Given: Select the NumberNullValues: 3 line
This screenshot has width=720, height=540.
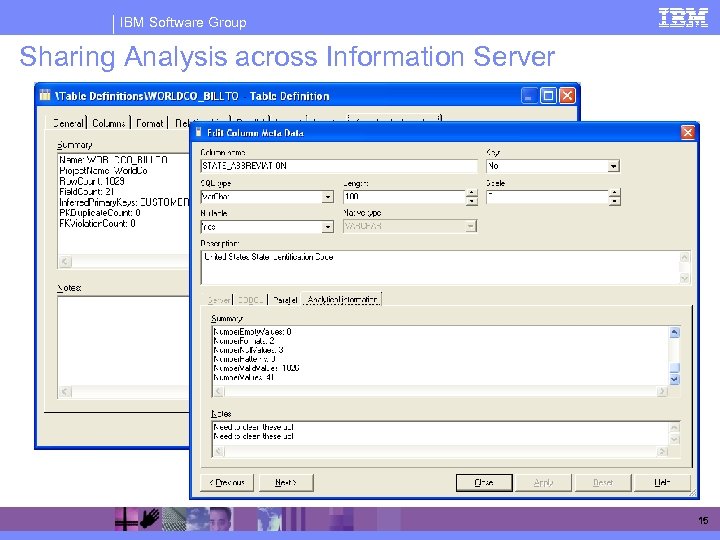Looking at the screenshot, I should pyautogui.click(x=248, y=350).
